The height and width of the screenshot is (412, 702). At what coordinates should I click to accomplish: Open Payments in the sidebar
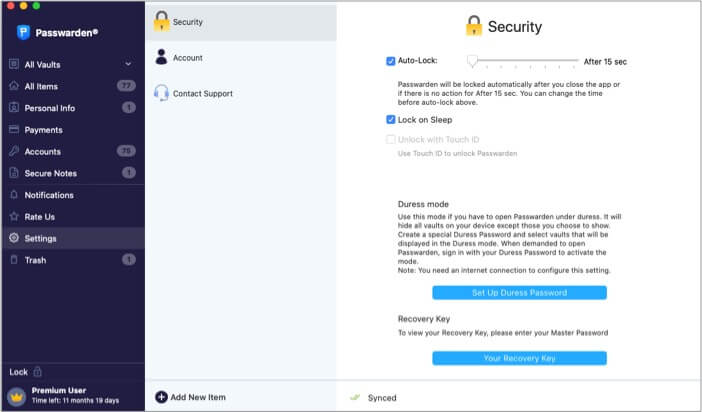[x=73, y=130]
